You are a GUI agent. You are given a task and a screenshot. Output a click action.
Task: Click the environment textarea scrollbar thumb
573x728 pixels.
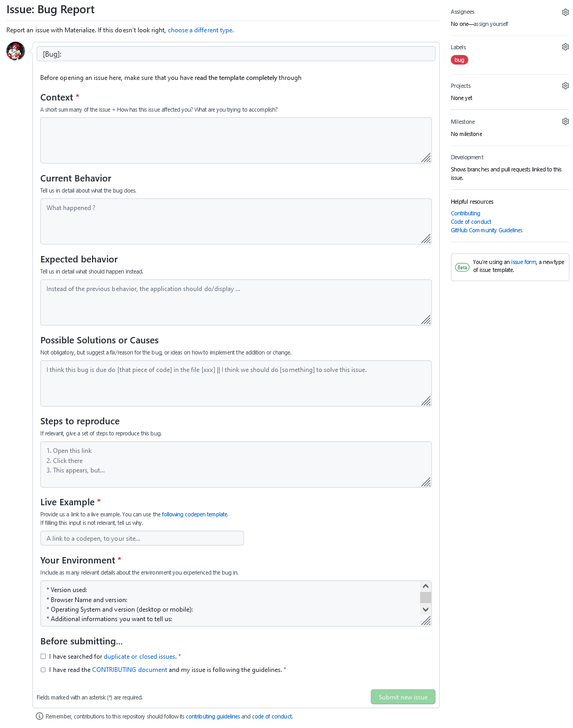425,597
